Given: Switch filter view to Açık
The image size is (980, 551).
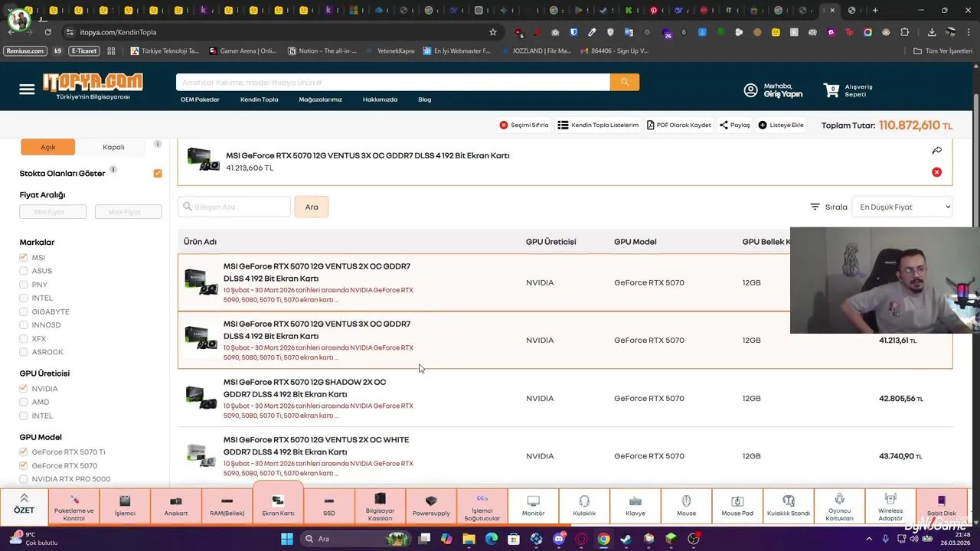Looking at the screenshot, I should 47,147.
